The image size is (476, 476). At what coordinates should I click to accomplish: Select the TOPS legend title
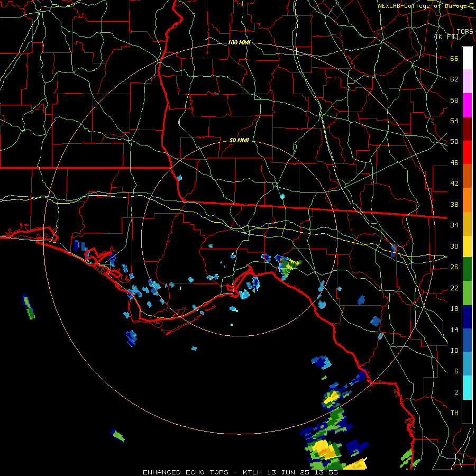tap(465, 32)
